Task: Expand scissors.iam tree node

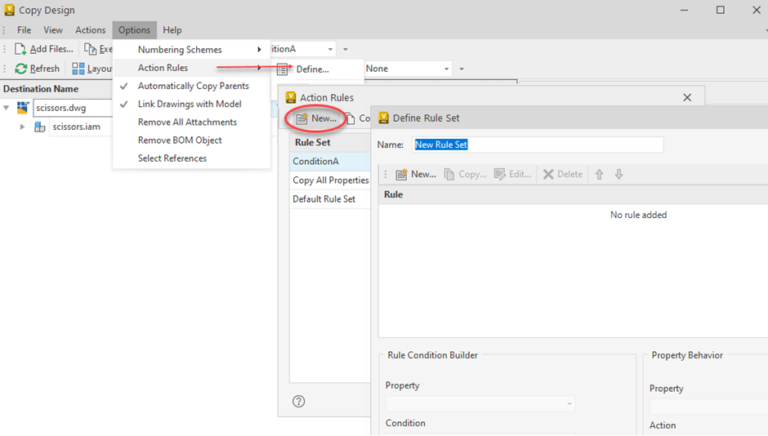Action: 22,127
